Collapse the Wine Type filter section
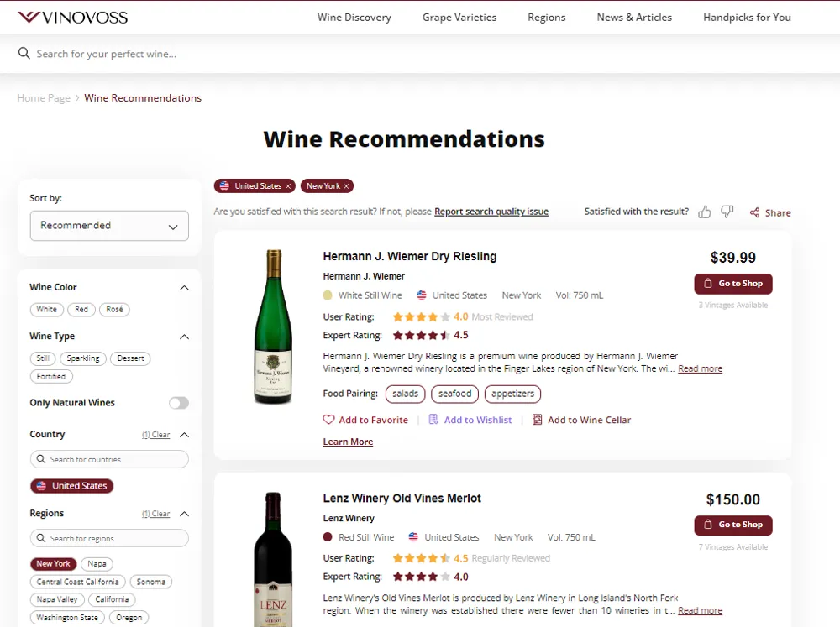The width and height of the screenshot is (840, 627). click(184, 336)
